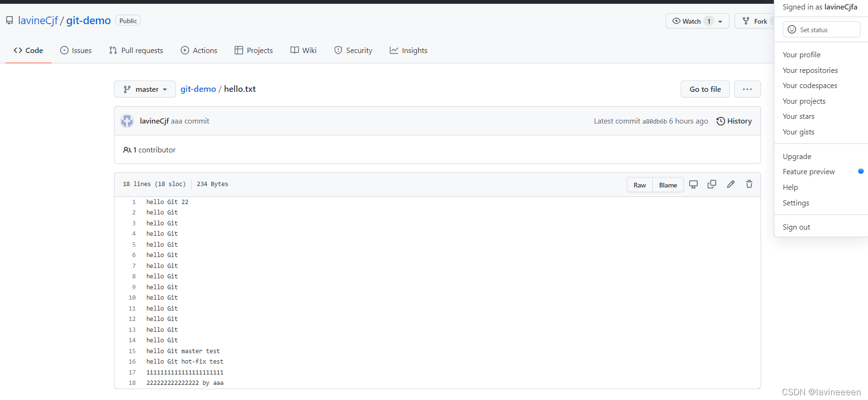Click the Go to file button
Image resolution: width=868 pixels, height=400 pixels.
[705, 89]
